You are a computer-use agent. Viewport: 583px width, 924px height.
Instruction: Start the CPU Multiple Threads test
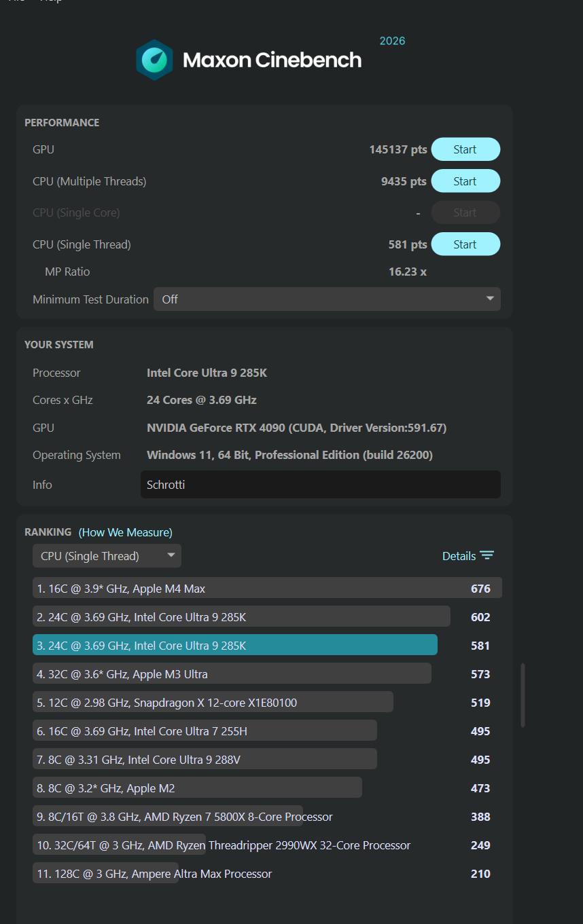pos(465,181)
